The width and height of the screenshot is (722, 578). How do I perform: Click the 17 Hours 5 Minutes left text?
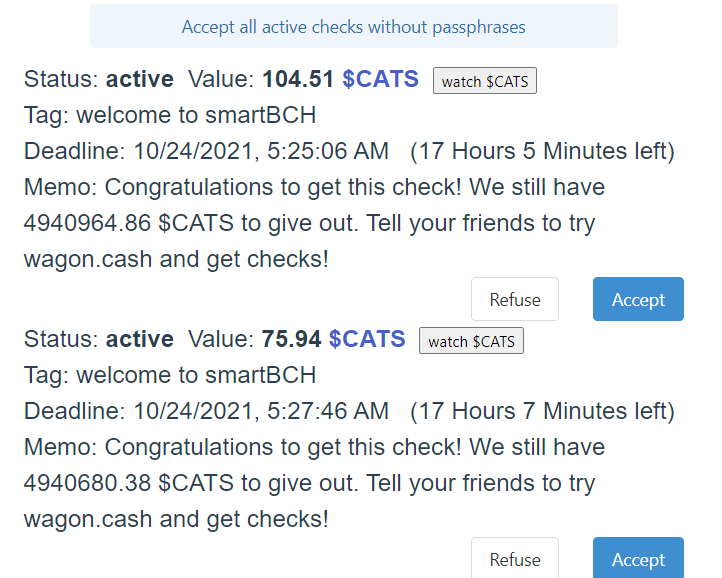pyautogui.click(x=542, y=151)
